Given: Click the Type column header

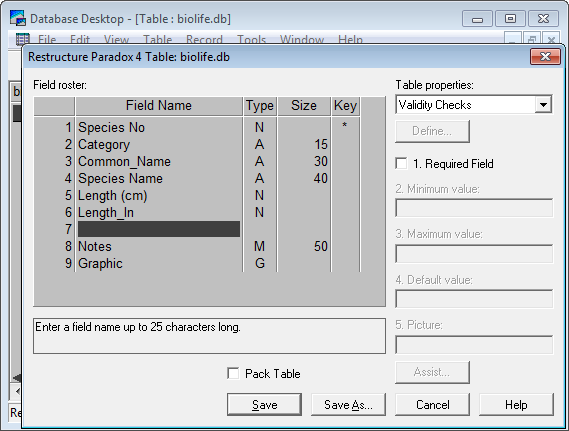Looking at the screenshot, I should click(259, 106).
